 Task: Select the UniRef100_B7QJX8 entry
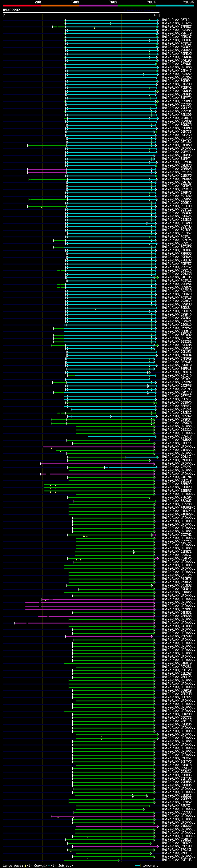pos(176,850)
